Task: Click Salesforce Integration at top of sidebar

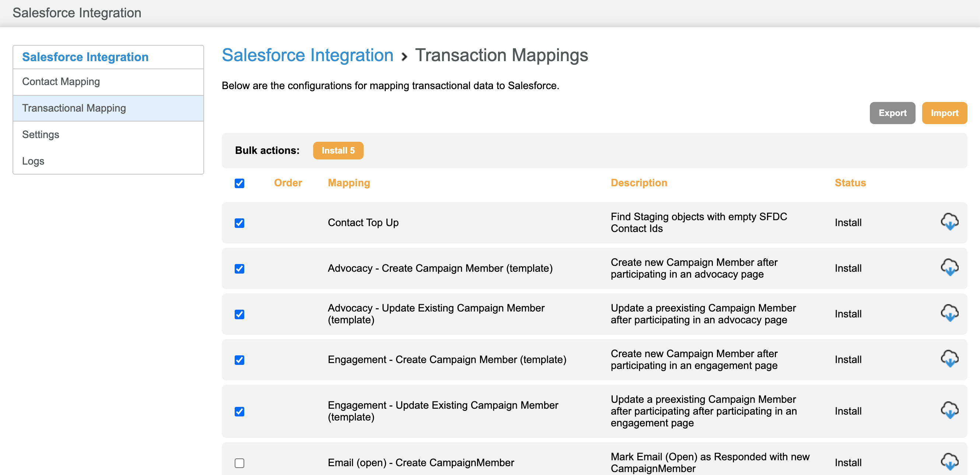Action: tap(85, 57)
